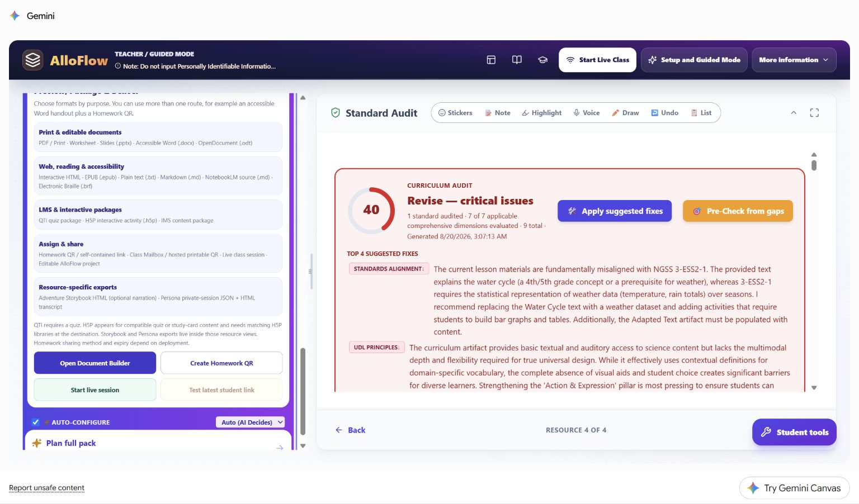Viewport: 859px width, 504px height.
Task: Open Document Builder
Action: click(x=95, y=363)
